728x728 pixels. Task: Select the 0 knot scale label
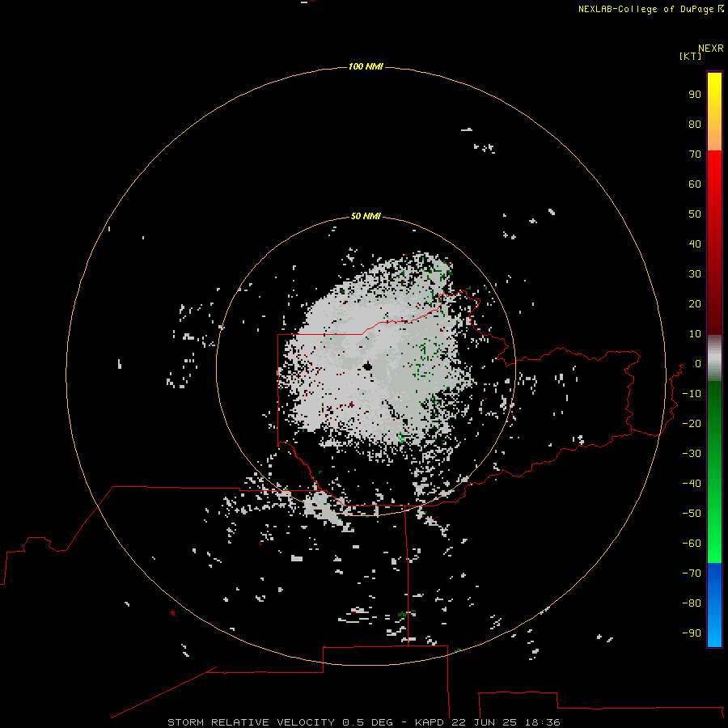[x=698, y=364]
